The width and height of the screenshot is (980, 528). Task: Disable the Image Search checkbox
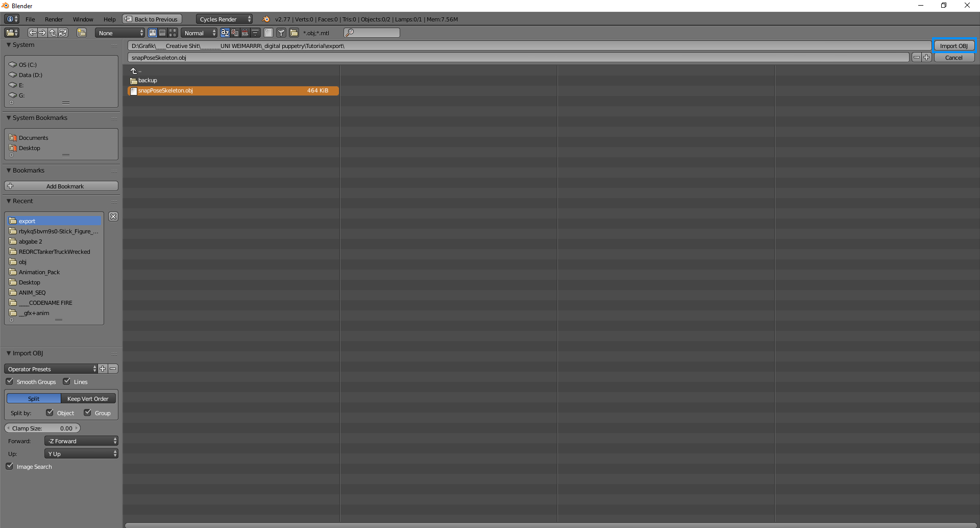[10, 466]
